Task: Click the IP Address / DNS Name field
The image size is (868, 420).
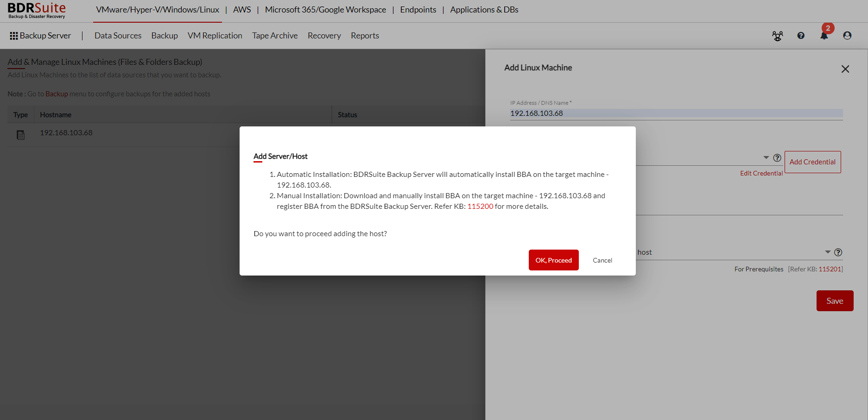Action: (x=677, y=113)
